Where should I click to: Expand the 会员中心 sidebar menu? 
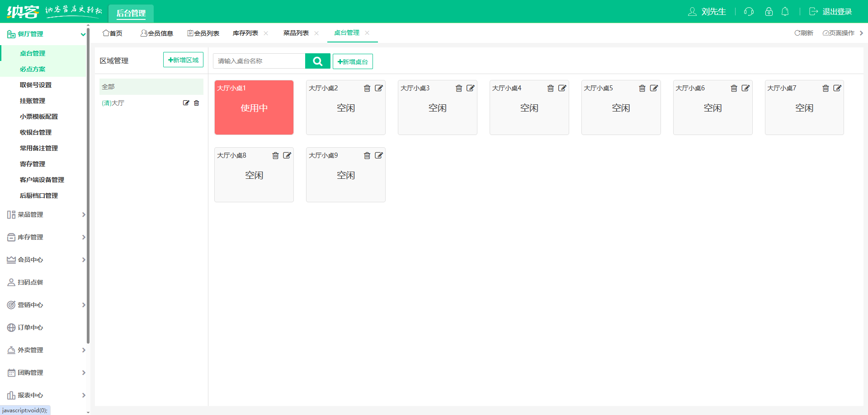[45, 260]
